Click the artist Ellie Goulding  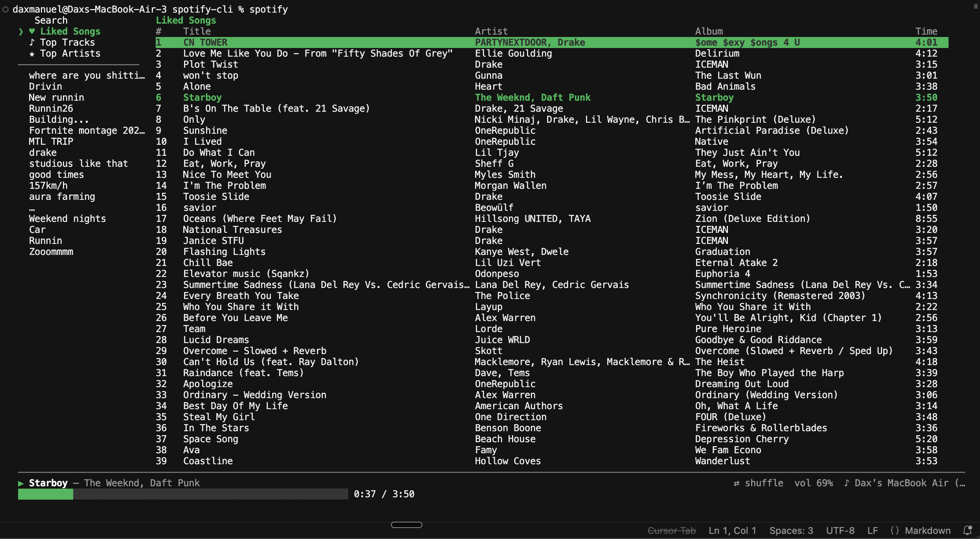coord(513,54)
